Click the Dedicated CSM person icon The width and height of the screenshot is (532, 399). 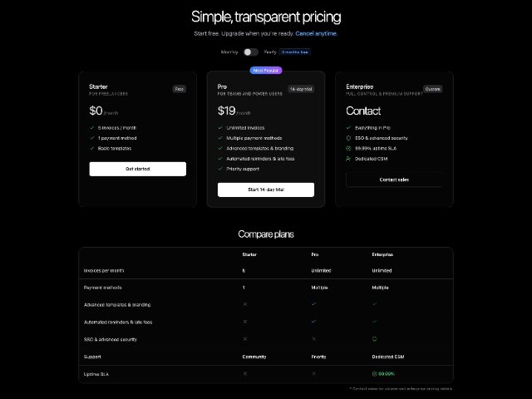348,159
